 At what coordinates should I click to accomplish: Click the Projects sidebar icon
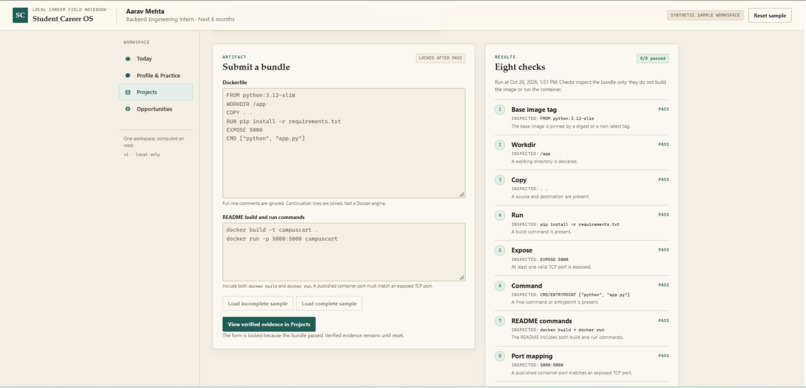point(128,93)
